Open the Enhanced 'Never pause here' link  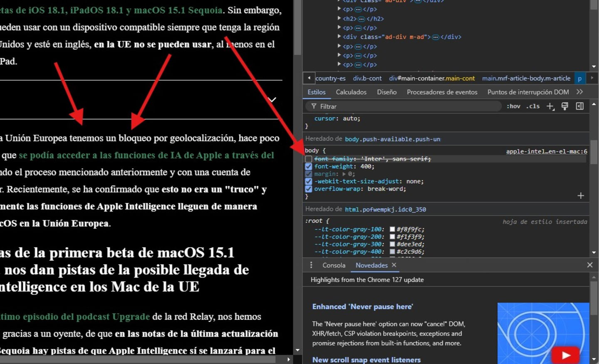tap(362, 307)
